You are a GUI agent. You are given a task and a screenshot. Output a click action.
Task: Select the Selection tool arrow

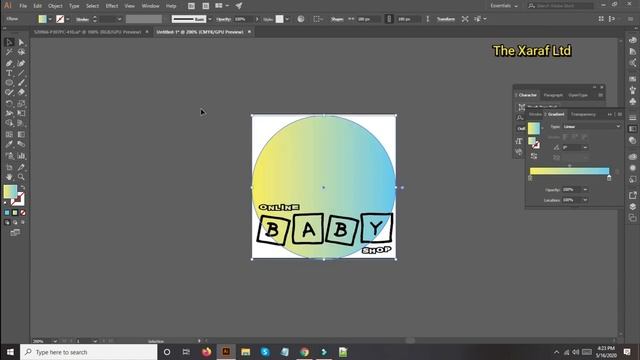9,42
